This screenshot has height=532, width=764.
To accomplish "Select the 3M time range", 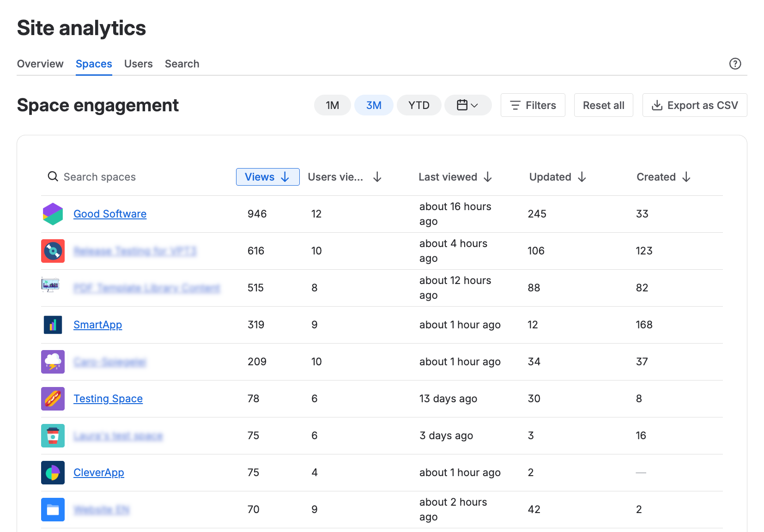I will pyautogui.click(x=374, y=105).
